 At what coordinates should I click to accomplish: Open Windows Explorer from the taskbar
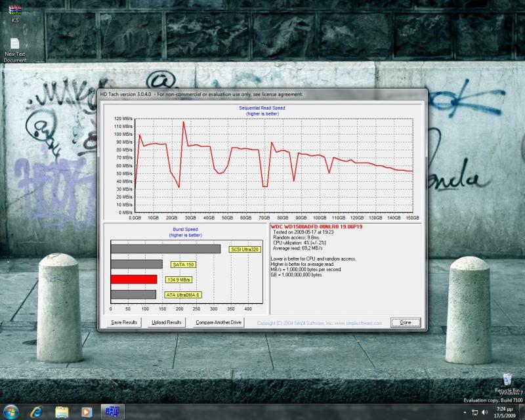coord(62,411)
